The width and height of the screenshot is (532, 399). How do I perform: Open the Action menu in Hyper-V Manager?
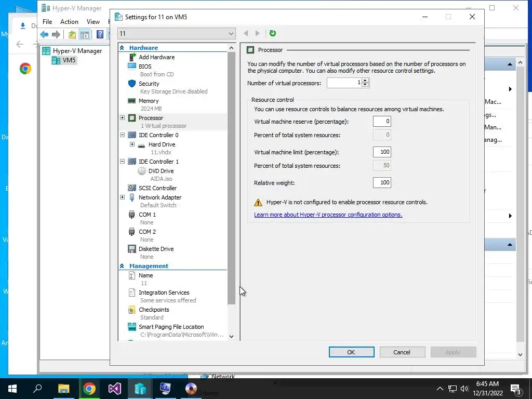coord(69,22)
